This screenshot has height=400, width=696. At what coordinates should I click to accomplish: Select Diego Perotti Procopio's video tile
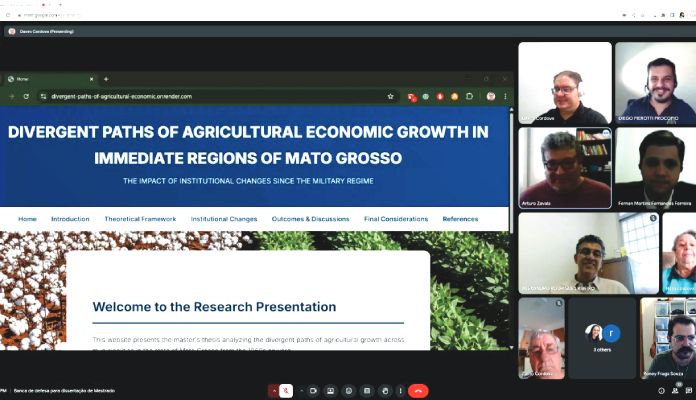click(655, 83)
